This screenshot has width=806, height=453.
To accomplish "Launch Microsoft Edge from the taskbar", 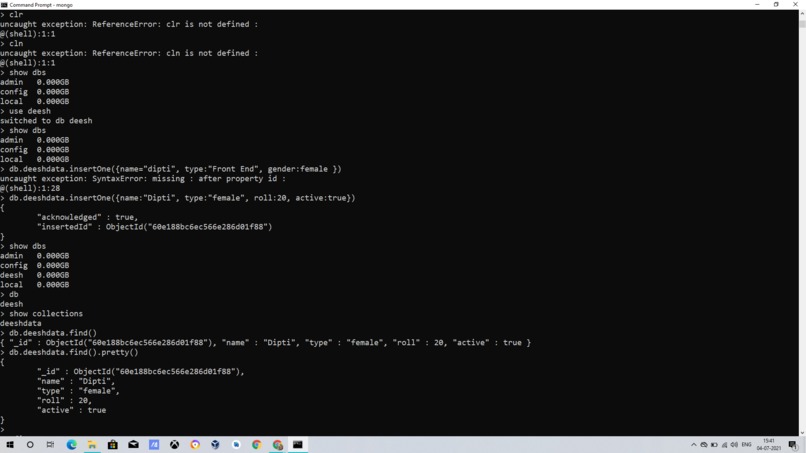I will pos(71,445).
